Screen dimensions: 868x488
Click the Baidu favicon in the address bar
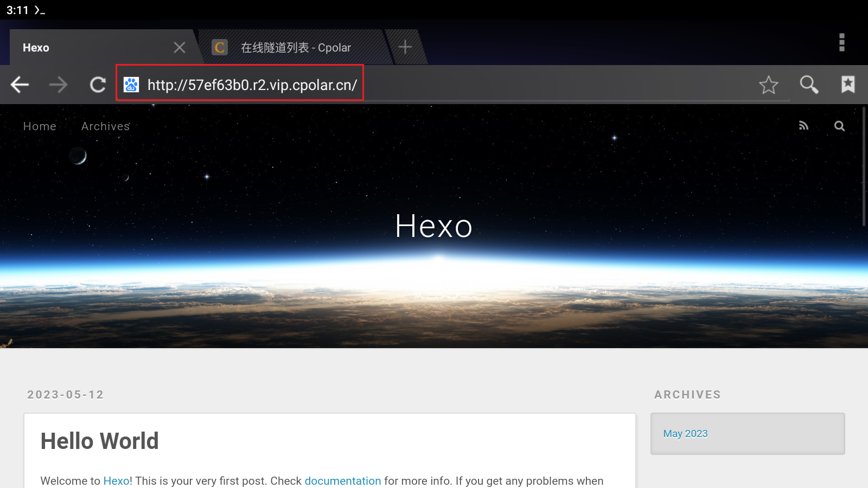click(x=131, y=85)
